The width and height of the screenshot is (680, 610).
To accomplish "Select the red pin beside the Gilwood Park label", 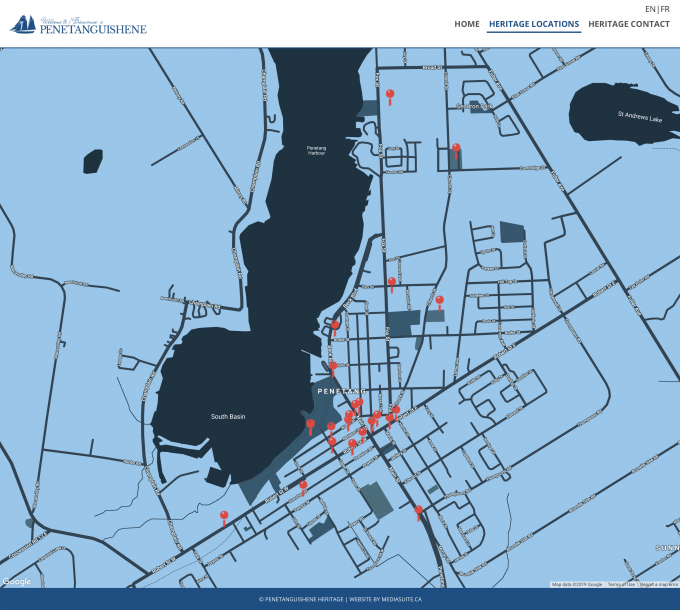I will click(x=456, y=150).
